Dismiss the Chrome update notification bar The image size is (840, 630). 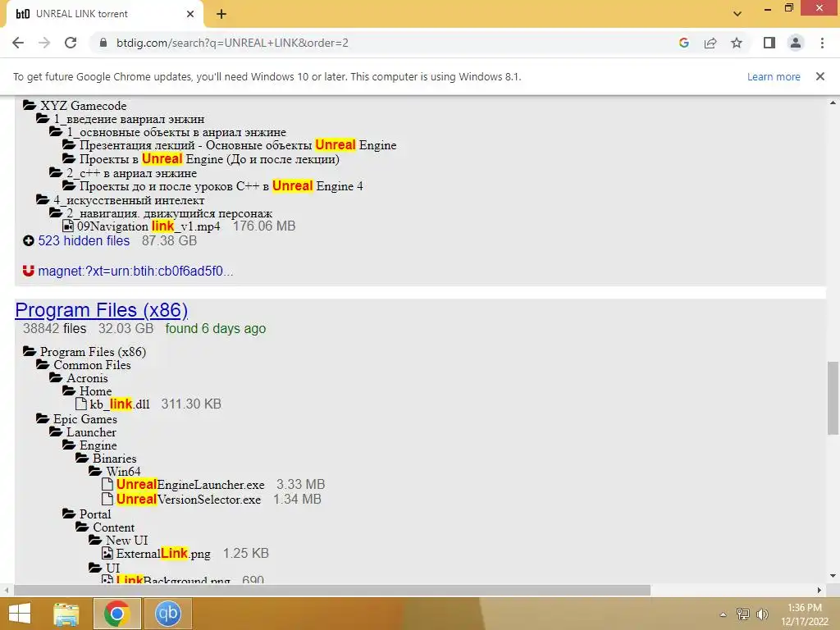point(819,76)
